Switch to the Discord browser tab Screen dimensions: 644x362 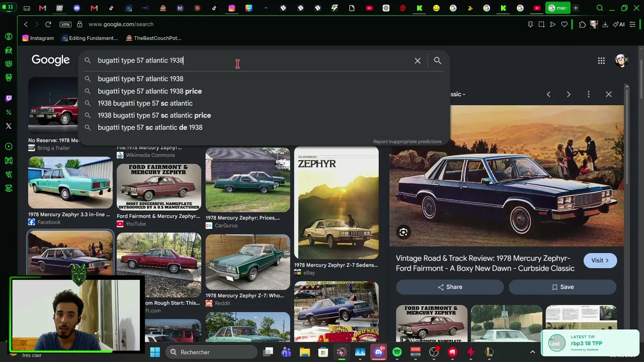click(76, 8)
